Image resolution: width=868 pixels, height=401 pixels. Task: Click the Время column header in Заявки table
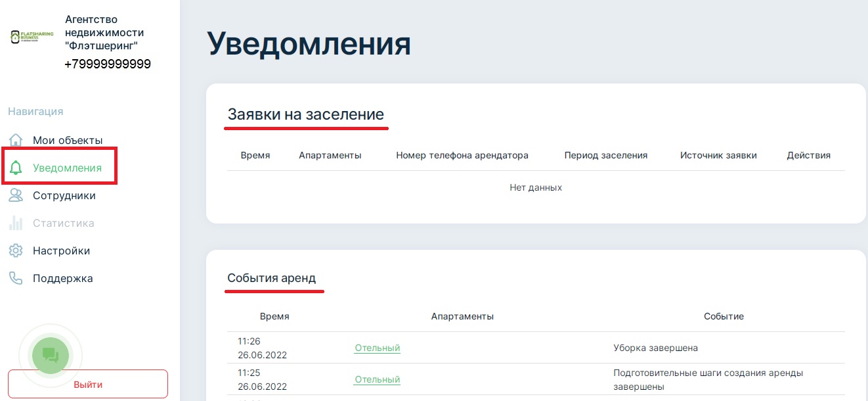pos(255,155)
